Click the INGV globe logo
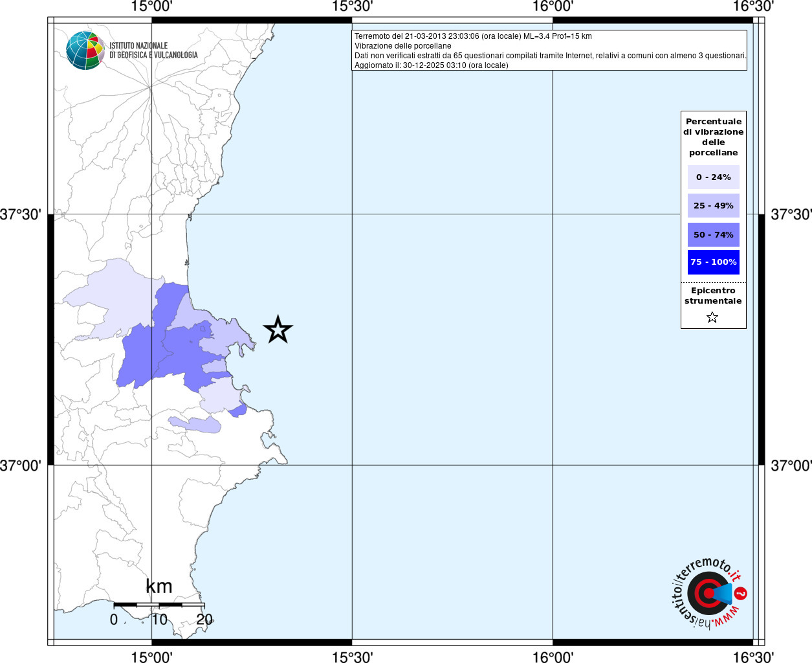 85,51
